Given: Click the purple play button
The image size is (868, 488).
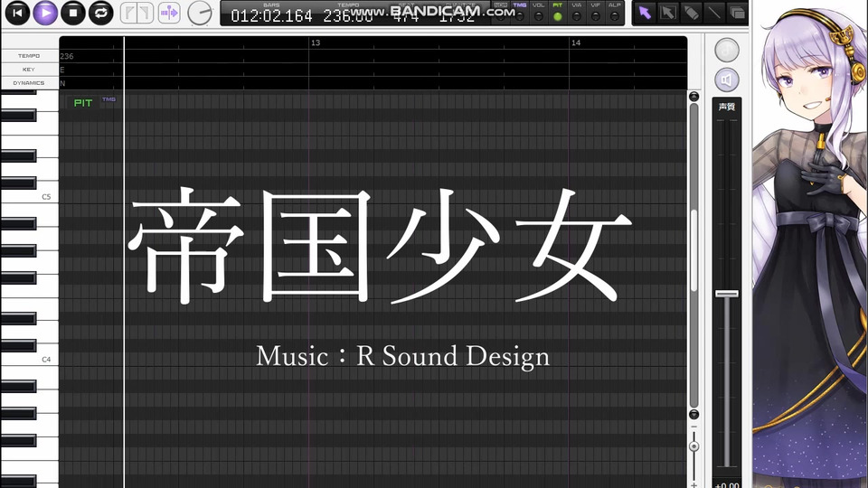Looking at the screenshot, I should [x=45, y=13].
